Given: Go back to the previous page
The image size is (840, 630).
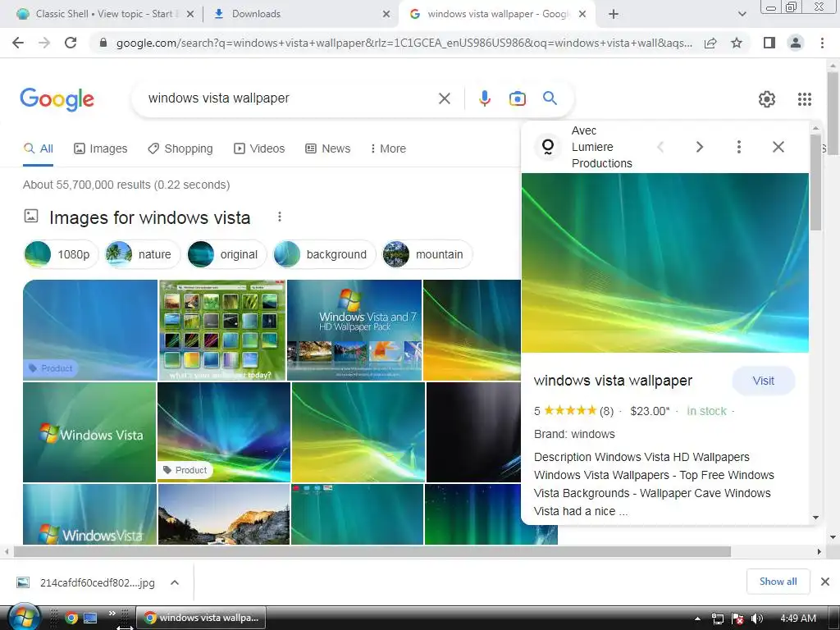Looking at the screenshot, I should tap(18, 43).
